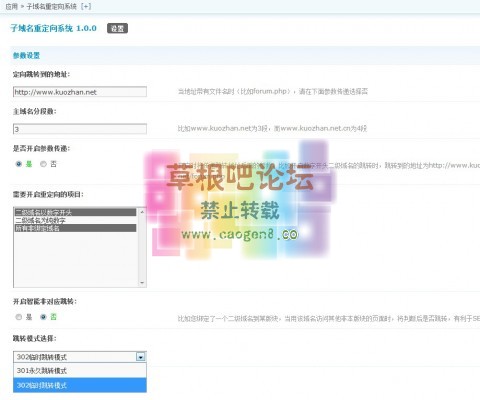Click the listbox scrollbar up arrow
The height and width of the screenshot is (400, 480).
point(142,212)
